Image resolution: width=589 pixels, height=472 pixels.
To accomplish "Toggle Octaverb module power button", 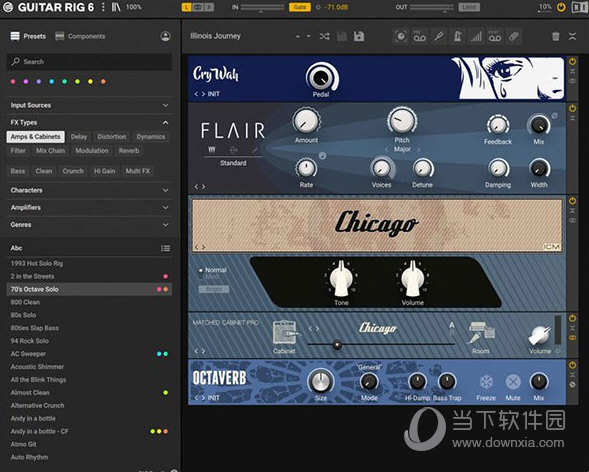I will point(572,365).
